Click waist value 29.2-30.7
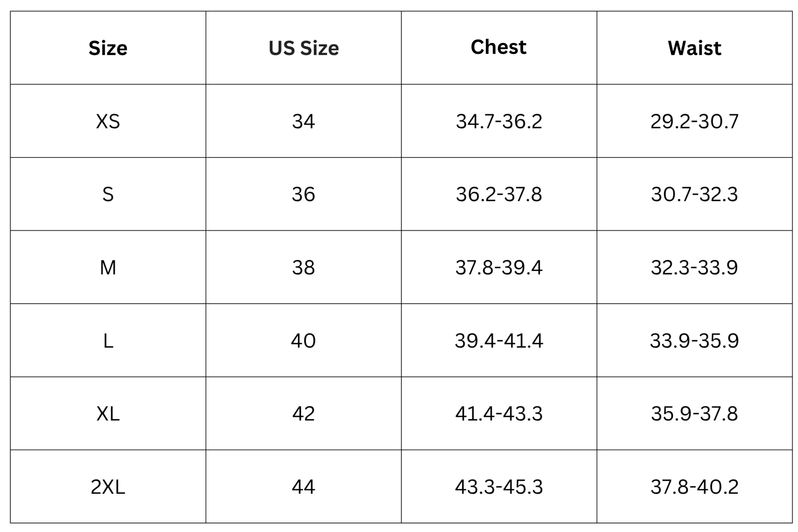 click(x=695, y=121)
